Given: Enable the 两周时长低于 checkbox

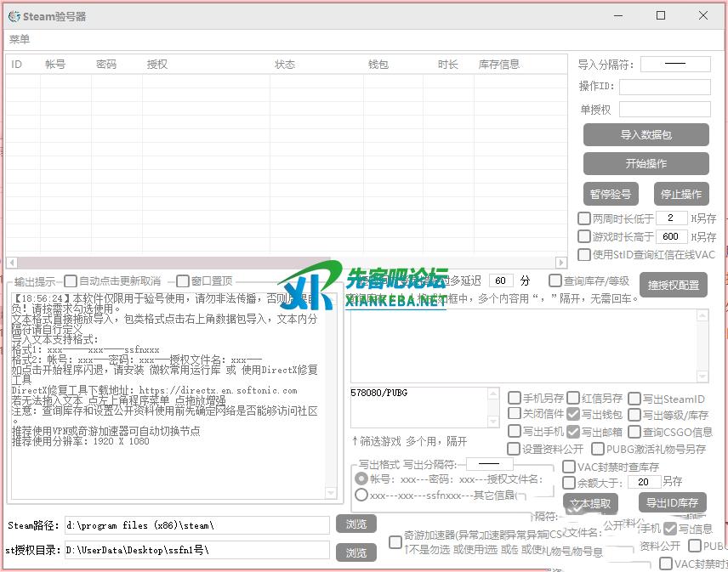Looking at the screenshot, I should (584, 218).
